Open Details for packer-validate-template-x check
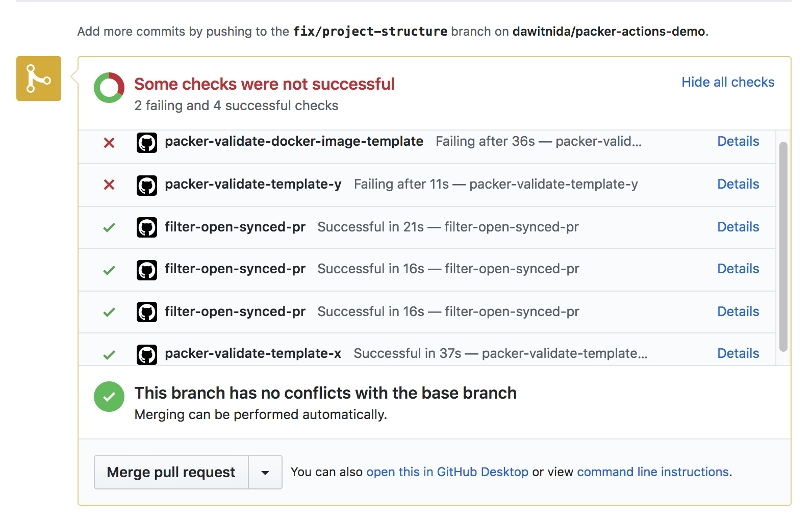Screen dimensions: 812x520 pos(738,353)
